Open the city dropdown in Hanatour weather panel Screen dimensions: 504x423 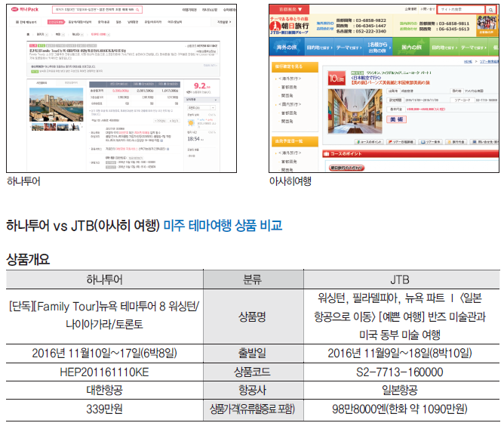[201, 107]
